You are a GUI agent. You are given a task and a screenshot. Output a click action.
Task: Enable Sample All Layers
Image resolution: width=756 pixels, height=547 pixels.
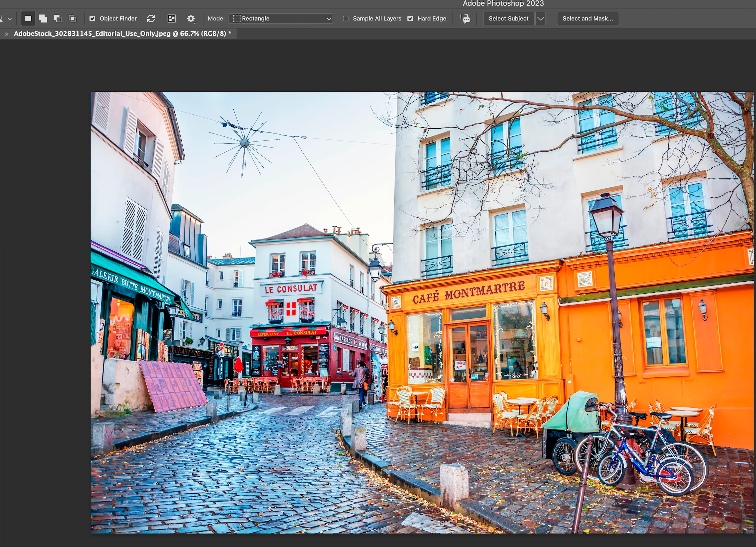pyautogui.click(x=346, y=19)
